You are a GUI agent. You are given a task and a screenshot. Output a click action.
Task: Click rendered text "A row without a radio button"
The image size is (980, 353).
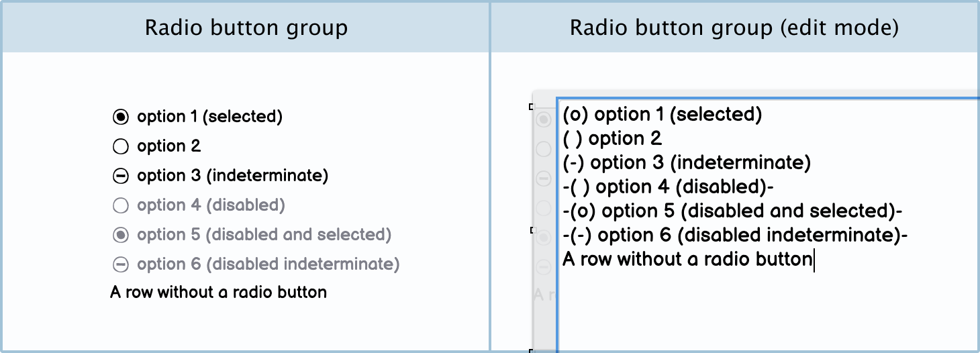click(218, 293)
